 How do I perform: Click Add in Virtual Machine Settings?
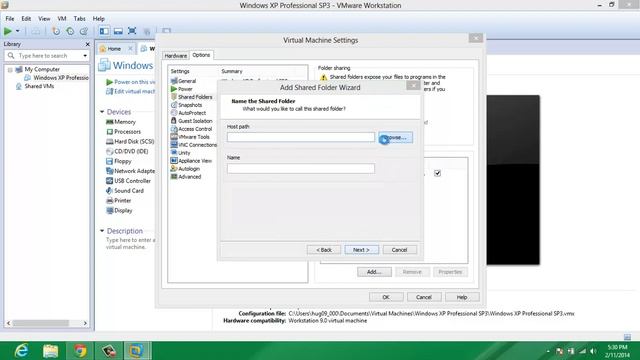(x=374, y=272)
